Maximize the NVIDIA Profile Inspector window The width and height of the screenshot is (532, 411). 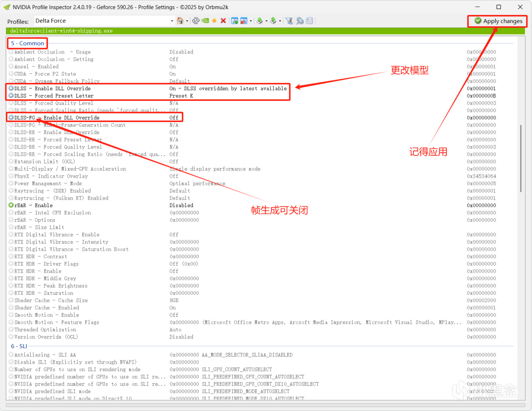pyautogui.click(x=499, y=7)
